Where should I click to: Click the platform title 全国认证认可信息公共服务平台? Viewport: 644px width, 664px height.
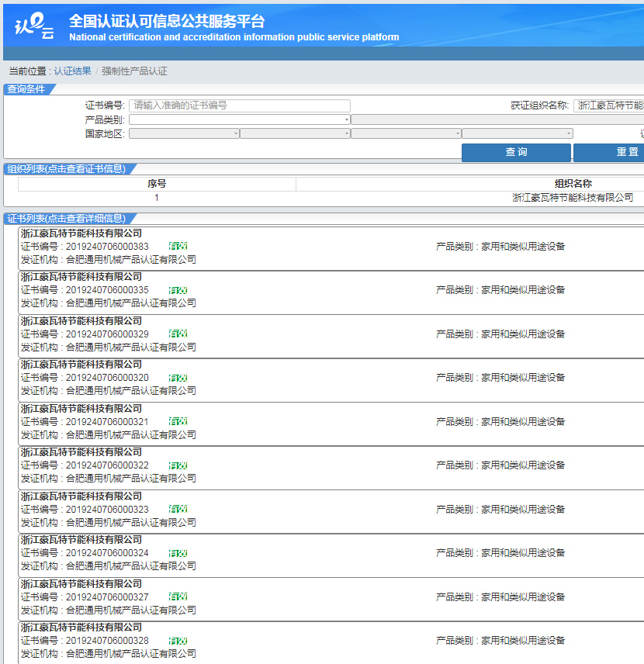click(x=167, y=21)
